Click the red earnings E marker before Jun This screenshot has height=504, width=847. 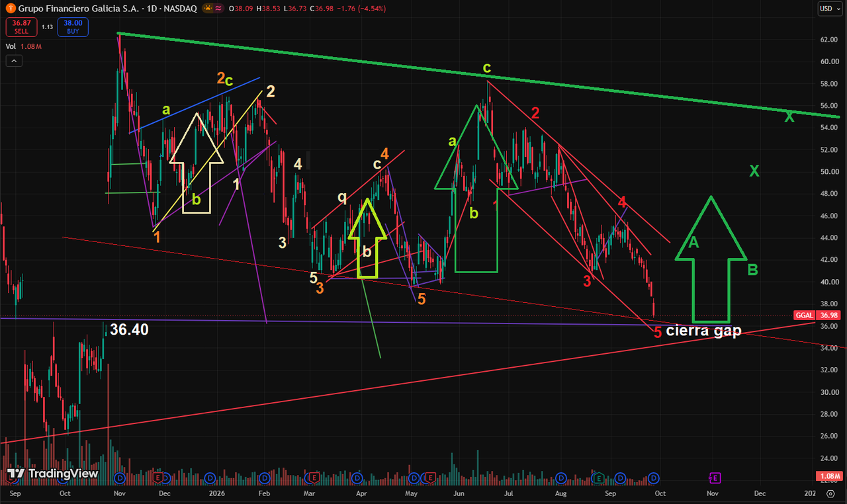(x=430, y=478)
